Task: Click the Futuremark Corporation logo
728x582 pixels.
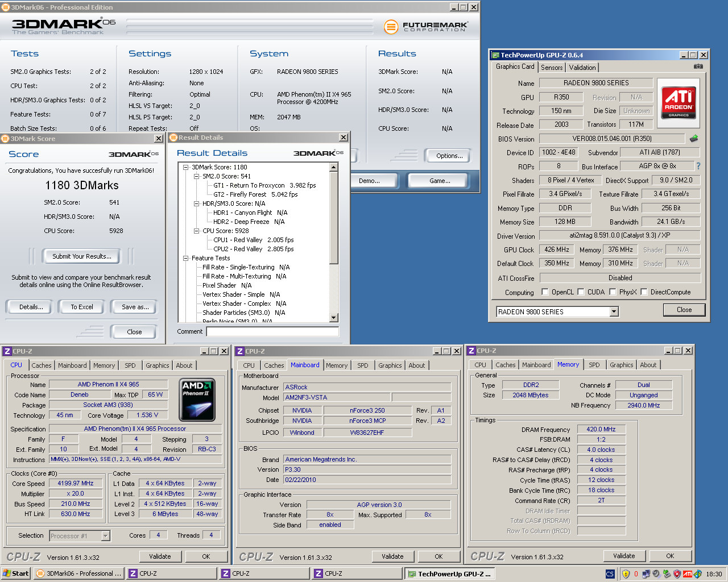Action: point(425,26)
